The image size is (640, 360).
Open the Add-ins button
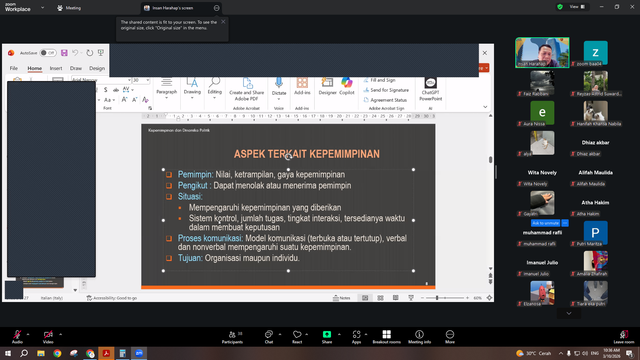302,86
